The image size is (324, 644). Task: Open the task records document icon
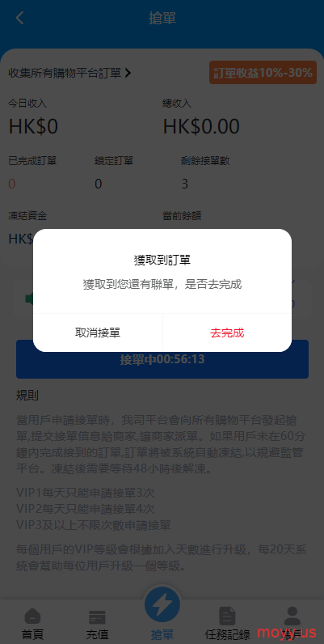point(227,616)
